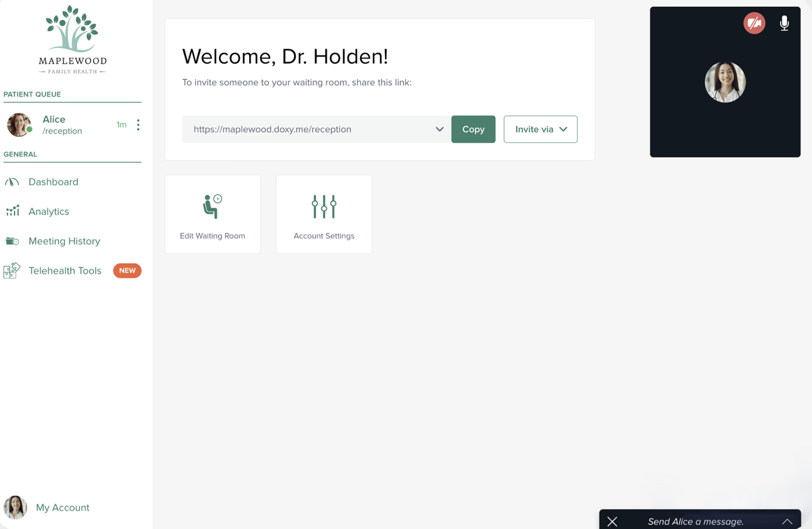Click the Analytics chart icon

[x=12, y=211]
